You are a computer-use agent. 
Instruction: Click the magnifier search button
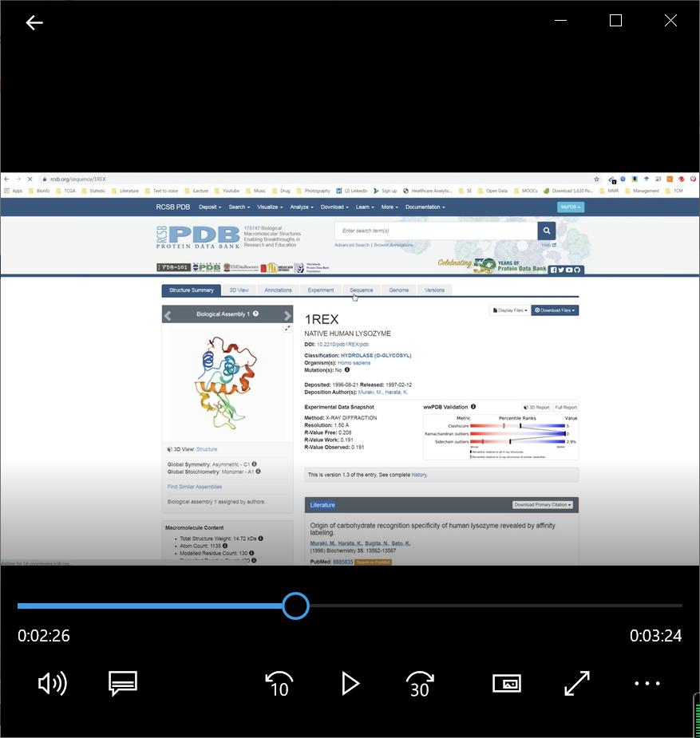tap(547, 231)
